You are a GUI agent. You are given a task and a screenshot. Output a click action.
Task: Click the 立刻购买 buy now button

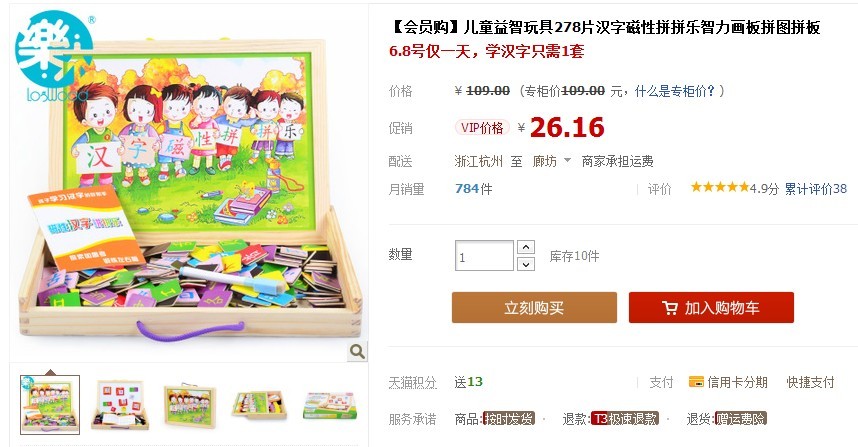point(534,307)
